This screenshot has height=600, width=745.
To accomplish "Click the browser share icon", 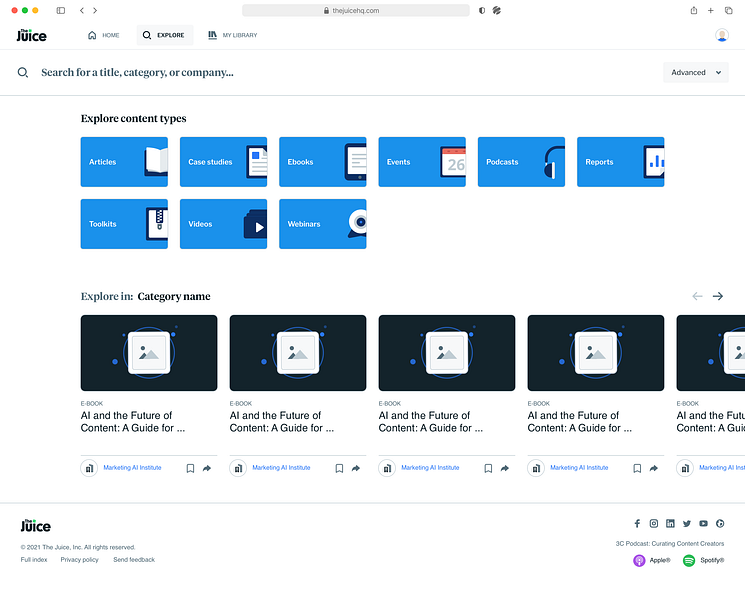I will (694, 10).
